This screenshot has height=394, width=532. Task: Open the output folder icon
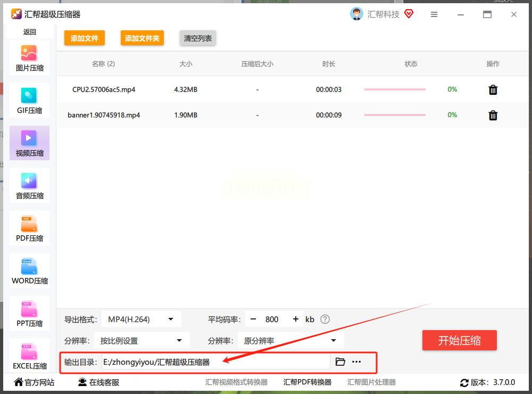click(340, 362)
